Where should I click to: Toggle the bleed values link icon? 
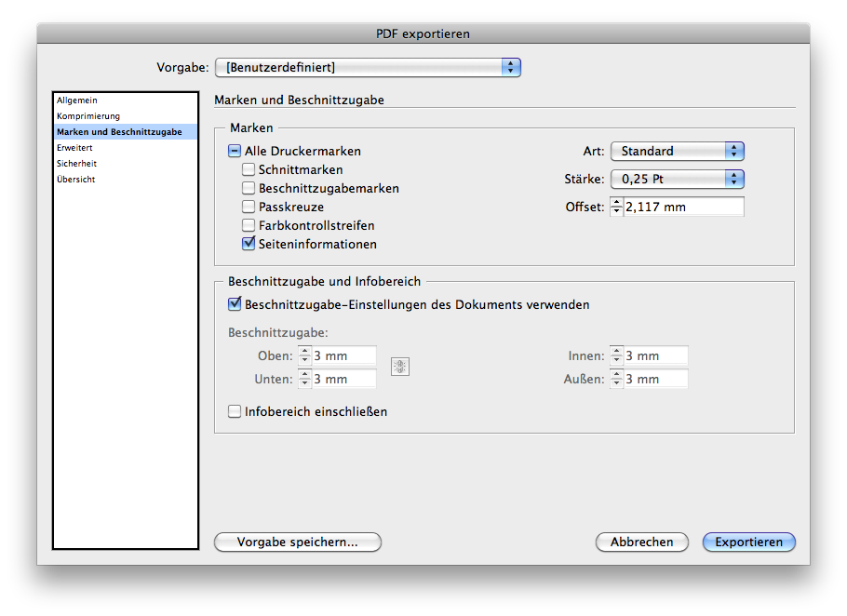[x=399, y=368]
